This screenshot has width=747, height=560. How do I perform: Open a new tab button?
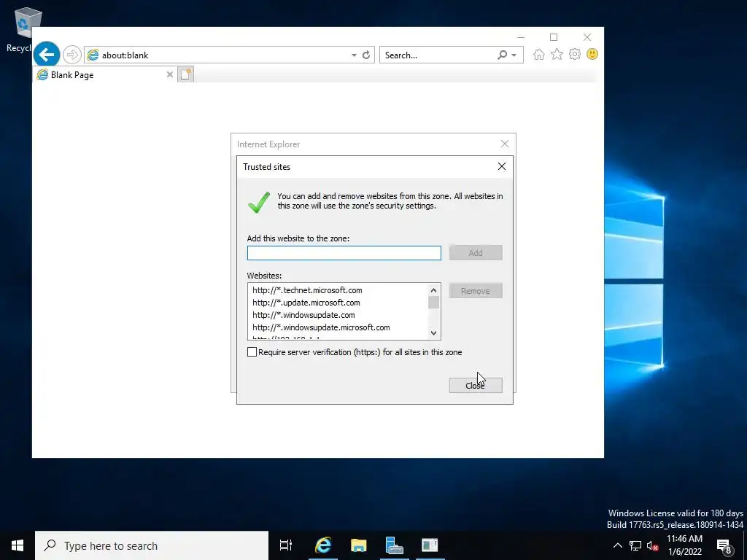[x=186, y=74]
